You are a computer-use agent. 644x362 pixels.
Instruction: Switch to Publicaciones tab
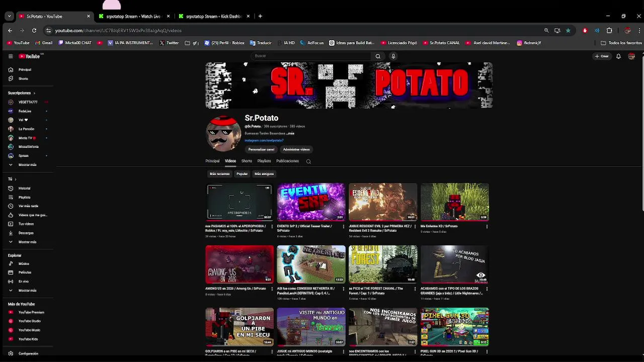287,161
